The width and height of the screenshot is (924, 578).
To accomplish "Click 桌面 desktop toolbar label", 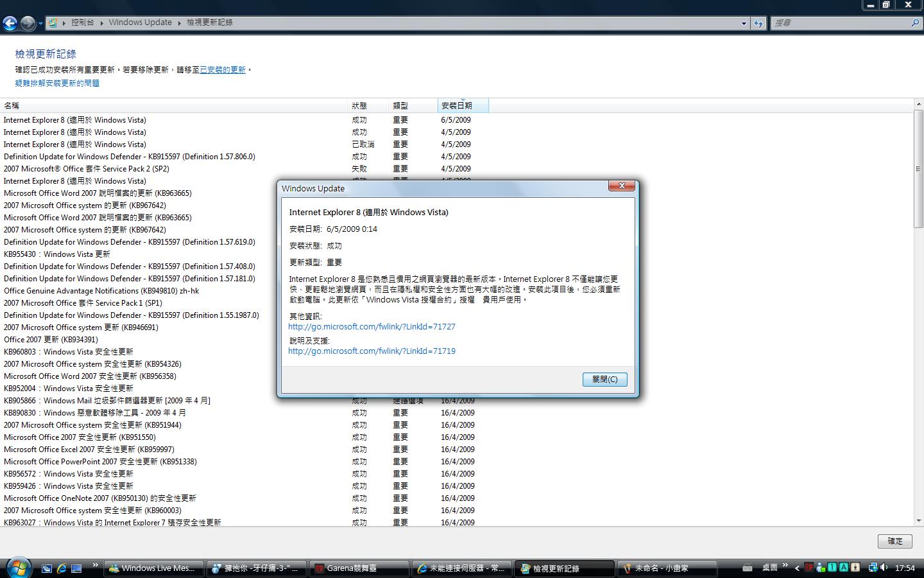I will (770, 568).
